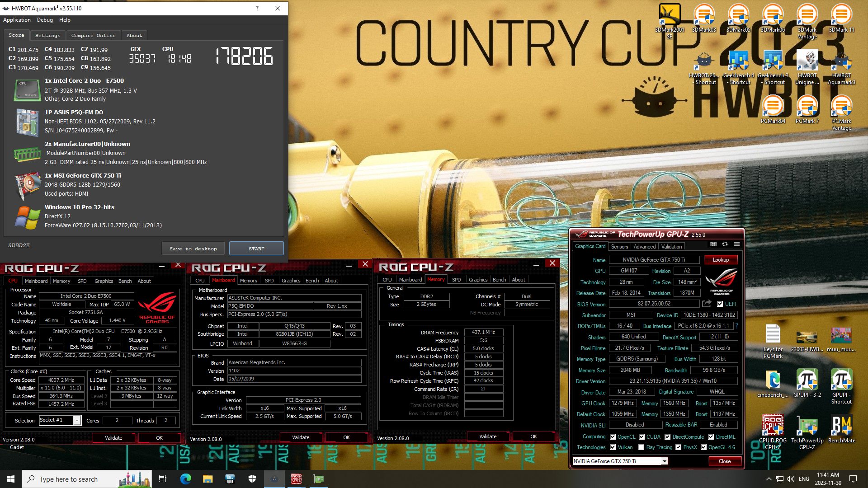Click the GPU-Z refresh icon
The image size is (868, 488).
725,244
